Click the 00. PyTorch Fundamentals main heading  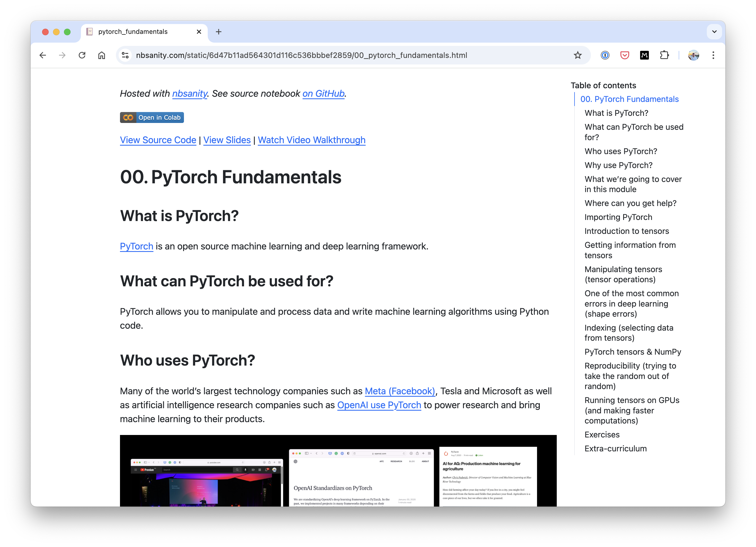click(231, 177)
